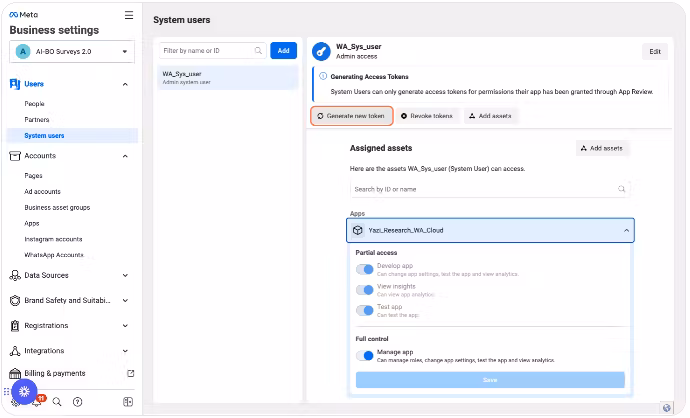The height and width of the screenshot is (418, 690).
Task: Toggle the Develop app permission switch
Action: 365,269
